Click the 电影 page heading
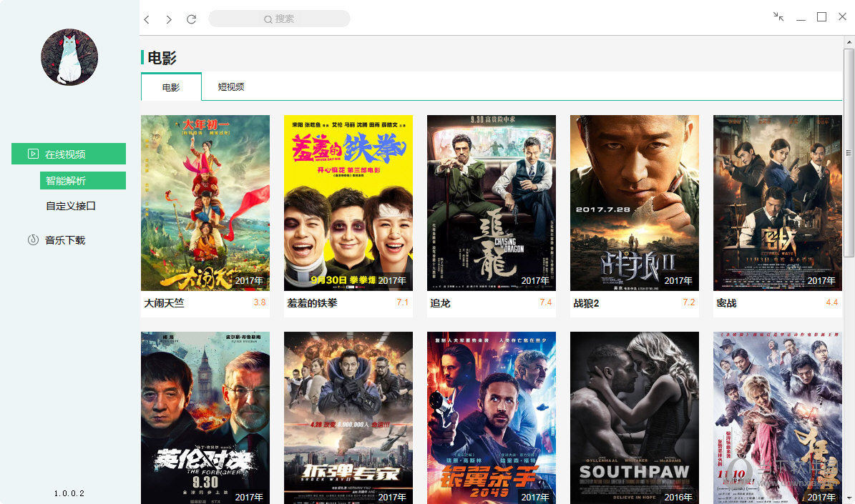This screenshot has width=855, height=504. click(162, 58)
